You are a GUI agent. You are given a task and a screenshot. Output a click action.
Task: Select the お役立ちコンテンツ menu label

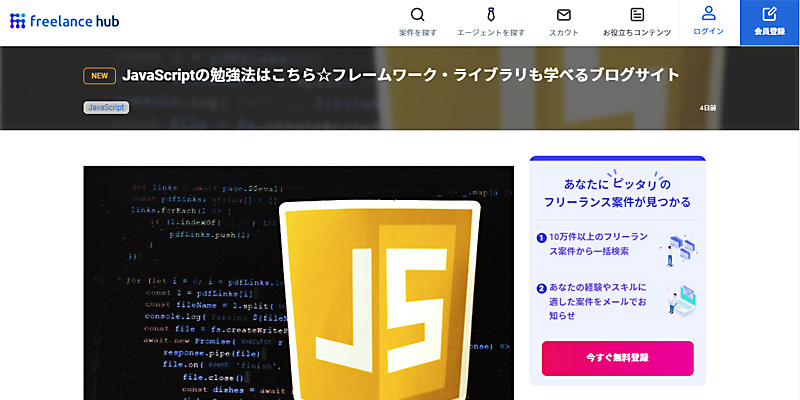[637, 33]
